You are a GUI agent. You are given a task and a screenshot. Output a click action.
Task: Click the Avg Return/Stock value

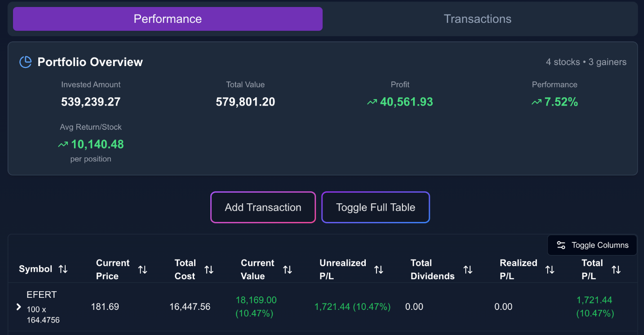pyautogui.click(x=96, y=144)
